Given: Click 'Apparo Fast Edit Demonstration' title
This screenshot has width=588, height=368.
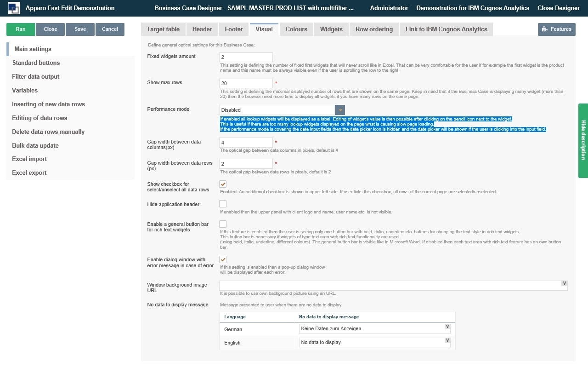Looking at the screenshot, I should pyautogui.click(x=70, y=8).
